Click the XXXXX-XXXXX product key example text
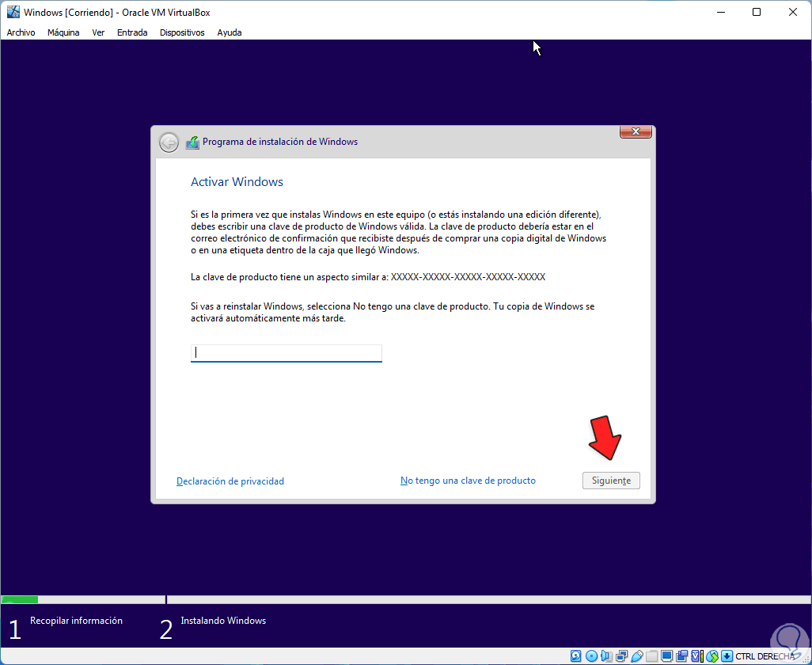This screenshot has height=665, width=812. click(x=469, y=277)
